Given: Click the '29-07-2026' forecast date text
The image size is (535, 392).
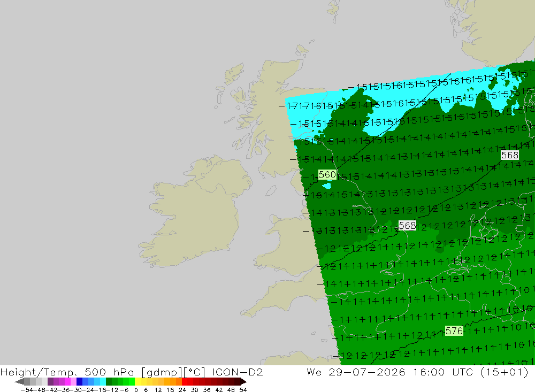Looking at the screenshot, I should point(367,372).
